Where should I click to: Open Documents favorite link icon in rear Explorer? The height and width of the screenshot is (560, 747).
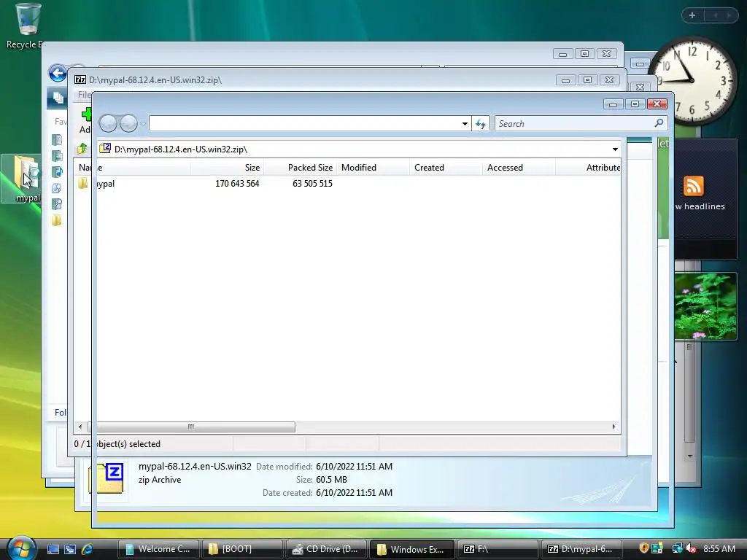coord(57,139)
